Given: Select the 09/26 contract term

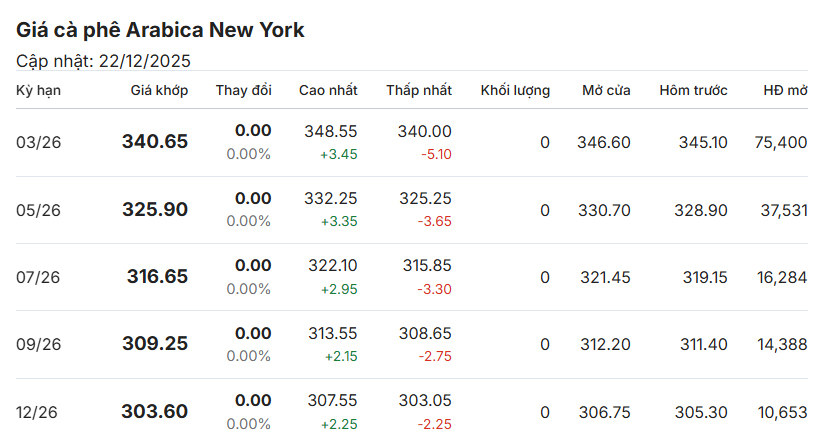Looking at the screenshot, I should (39, 344).
